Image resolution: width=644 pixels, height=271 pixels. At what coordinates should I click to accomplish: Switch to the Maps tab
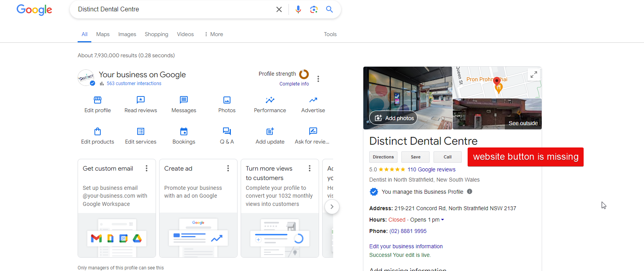coord(103,35)
